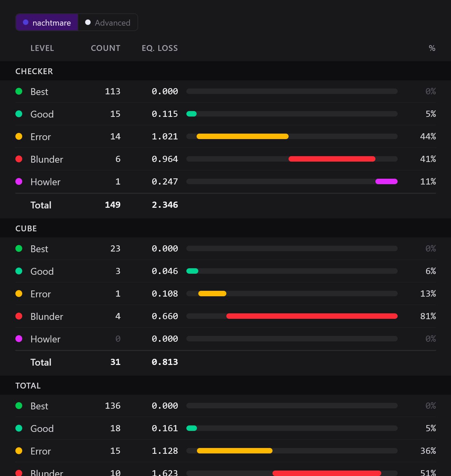Click Cube Good percentage 6%

point(431,271)
